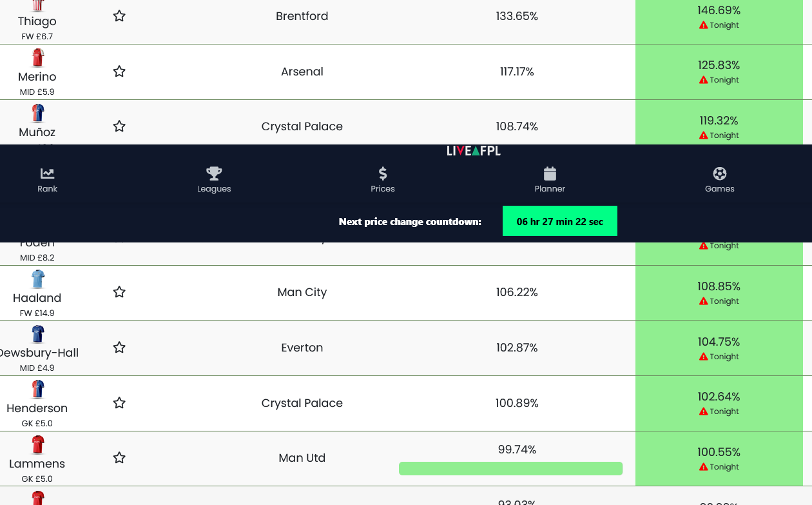The image size is (812, 505).
Task: Toggle Lammens favourite star
Action: 119,458
